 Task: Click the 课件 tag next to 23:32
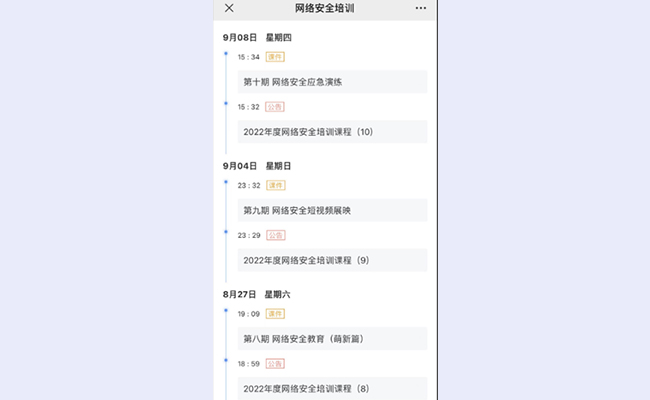[275, 185]
